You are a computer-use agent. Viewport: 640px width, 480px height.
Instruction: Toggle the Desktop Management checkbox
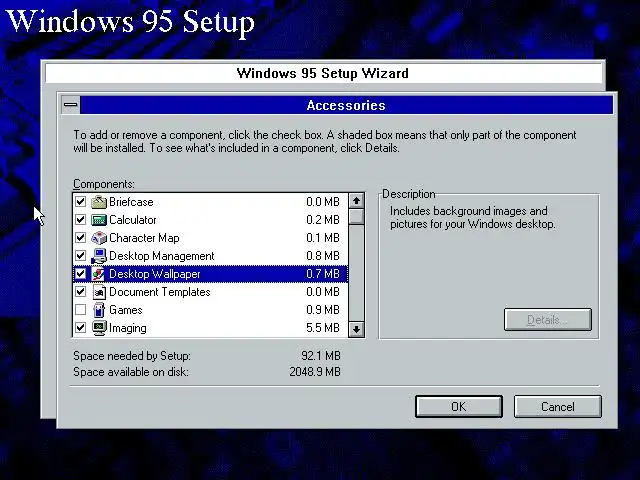pos(81,256)
